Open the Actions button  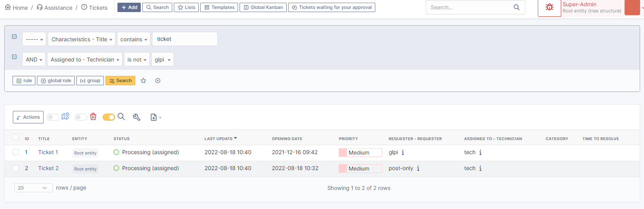[28, 117]
